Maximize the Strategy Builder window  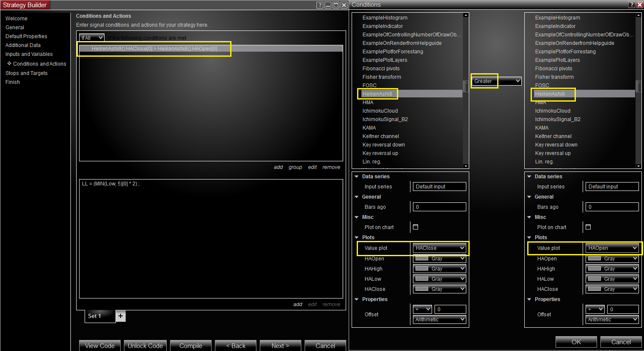[x=336, y=5]
